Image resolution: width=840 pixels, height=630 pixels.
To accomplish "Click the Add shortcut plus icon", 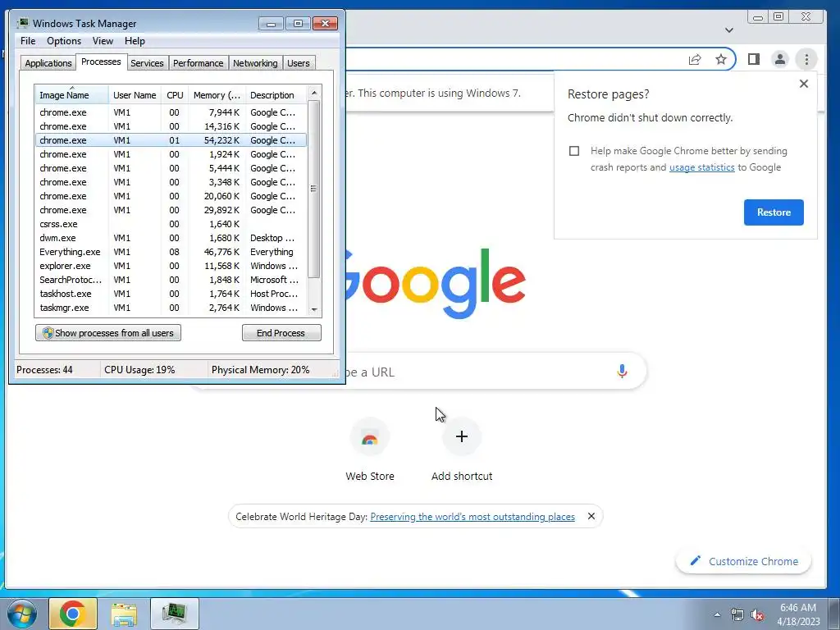I will coord(462,436).
